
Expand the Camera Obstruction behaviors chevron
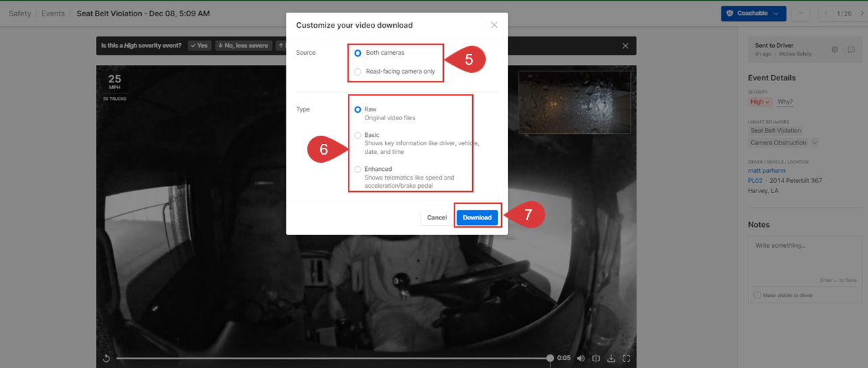click(815, 142)
